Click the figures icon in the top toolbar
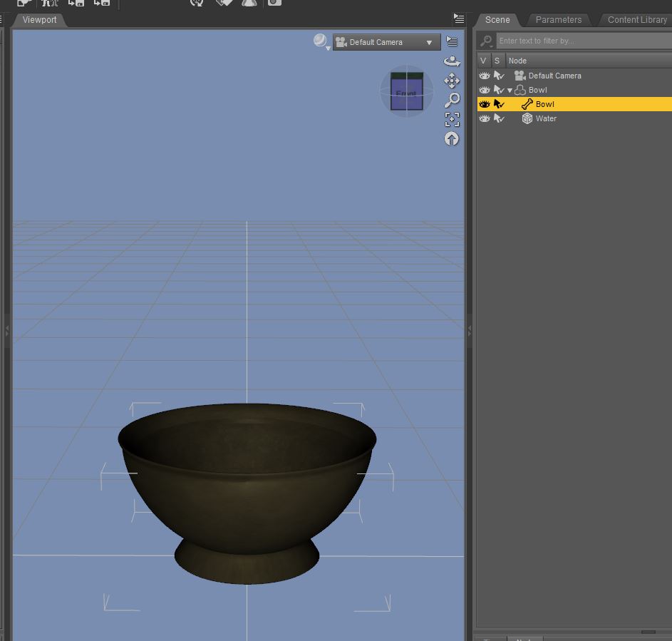 (50, 3)
